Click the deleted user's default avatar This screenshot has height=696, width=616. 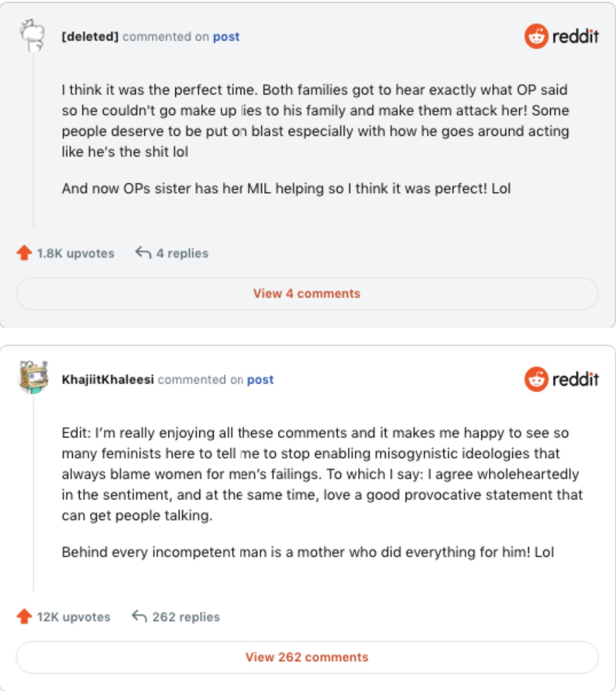32,35
